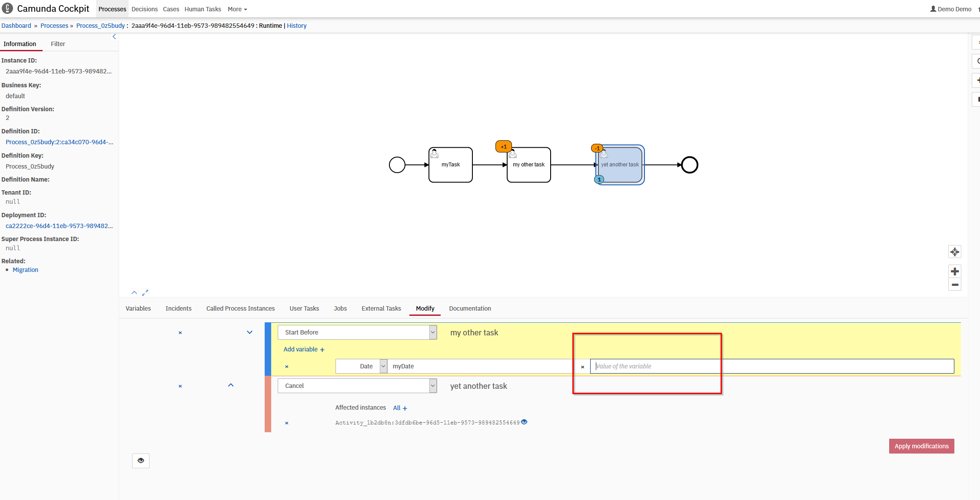
Task: Maximize the tab panel with the expand-arrows icon
Action: 145,293
